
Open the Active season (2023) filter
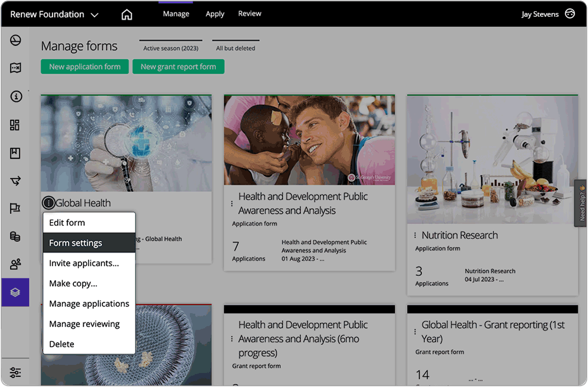click(x=170, y=46)
